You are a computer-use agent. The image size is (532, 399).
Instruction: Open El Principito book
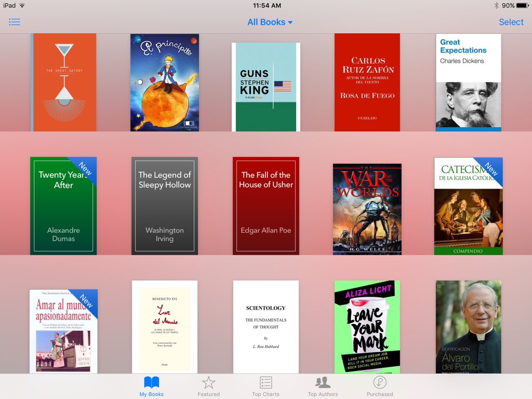pyautogui.click(x=165, y=83)
